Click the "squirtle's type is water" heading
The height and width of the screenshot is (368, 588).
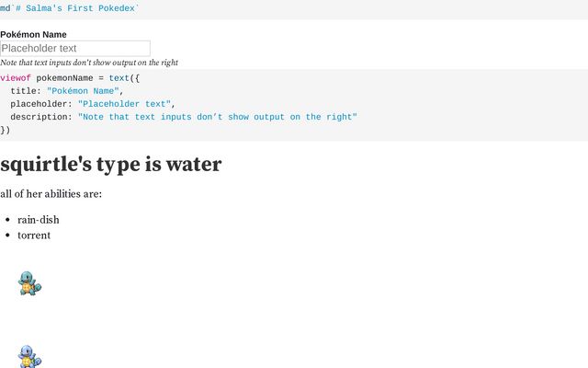coord(111,164)
